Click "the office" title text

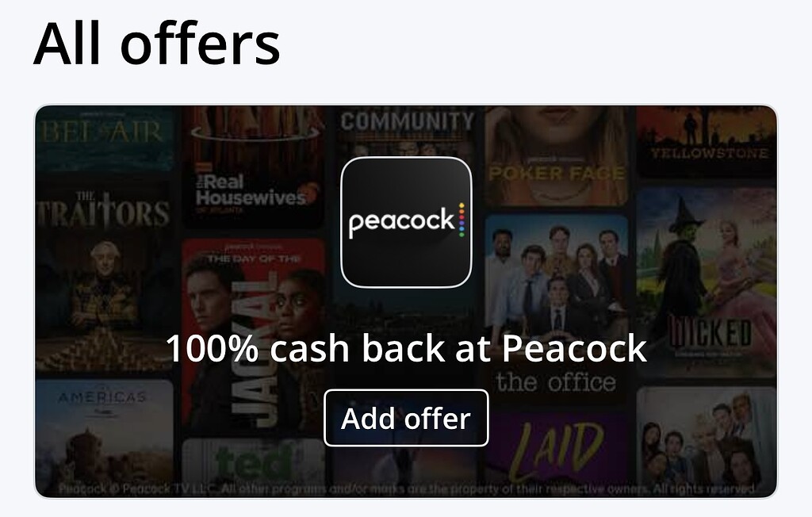(x=556, y=382)
